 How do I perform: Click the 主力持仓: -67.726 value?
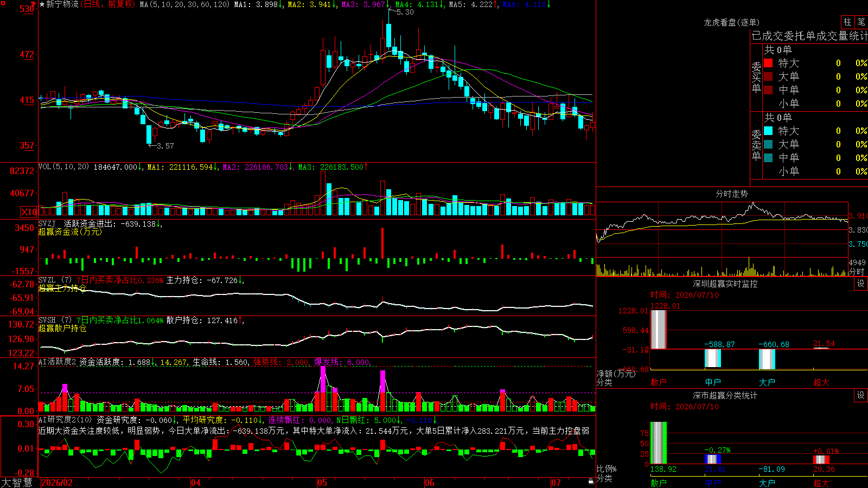point(205,280)
